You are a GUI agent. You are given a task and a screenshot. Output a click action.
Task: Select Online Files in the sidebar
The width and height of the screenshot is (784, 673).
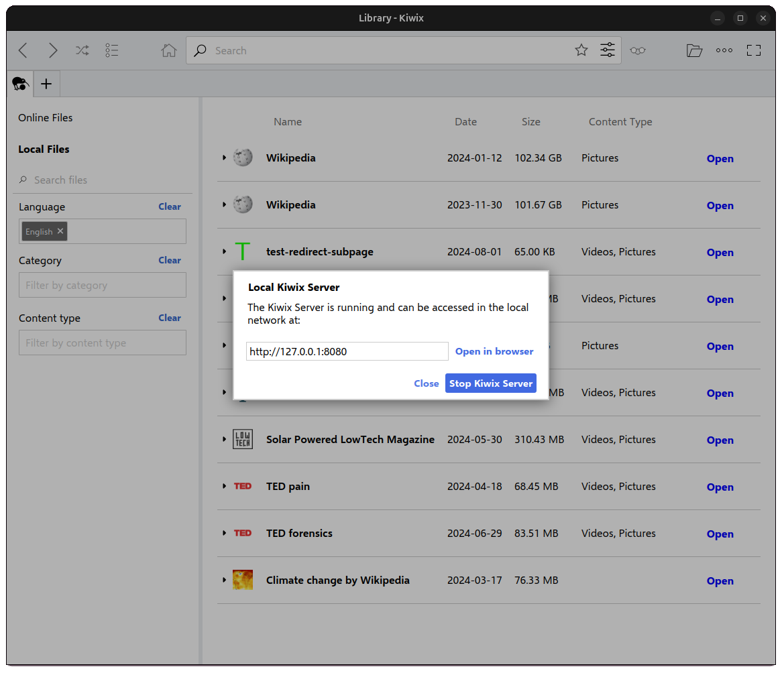pyautogui.click(x=46, y=118)
